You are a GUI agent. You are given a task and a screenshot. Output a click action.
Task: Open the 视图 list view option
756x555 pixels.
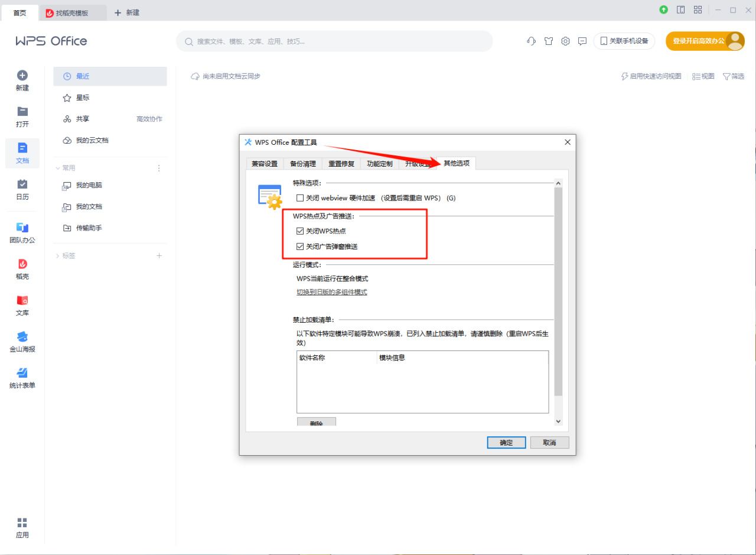click(703, 76)
